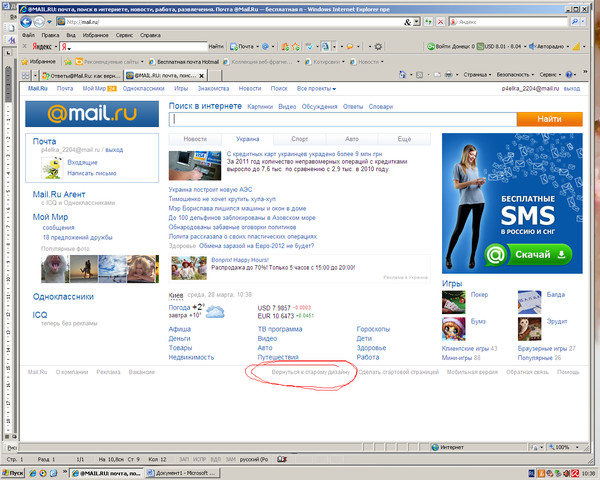Open Quick Tabs grid icon left of tabs
Viewport: 600px width, 480px height.
click(25, 75)
